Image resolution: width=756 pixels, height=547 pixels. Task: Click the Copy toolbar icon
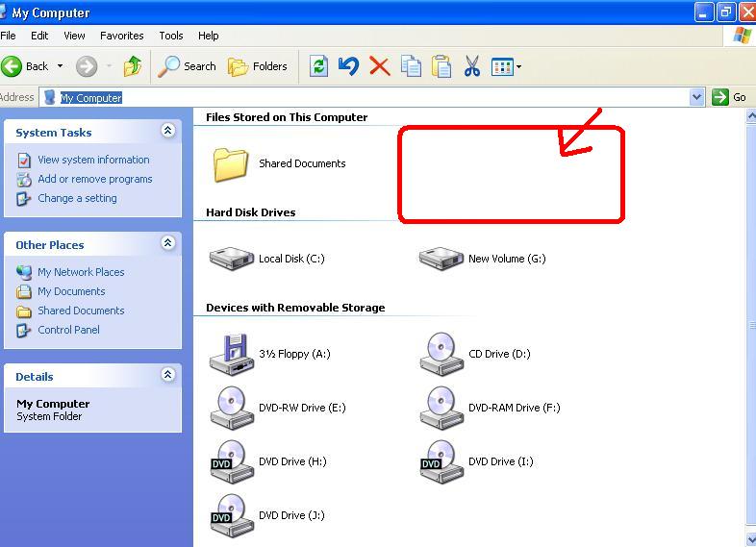point(411,66)
